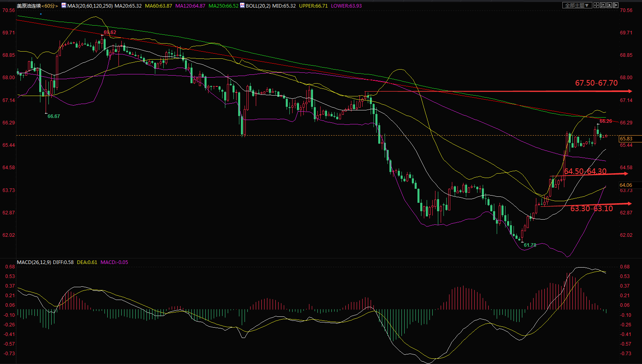Click the crosshair cursor icon in top-right toolbar
This screenshot has height=364, width=642.
coord(596,5)
